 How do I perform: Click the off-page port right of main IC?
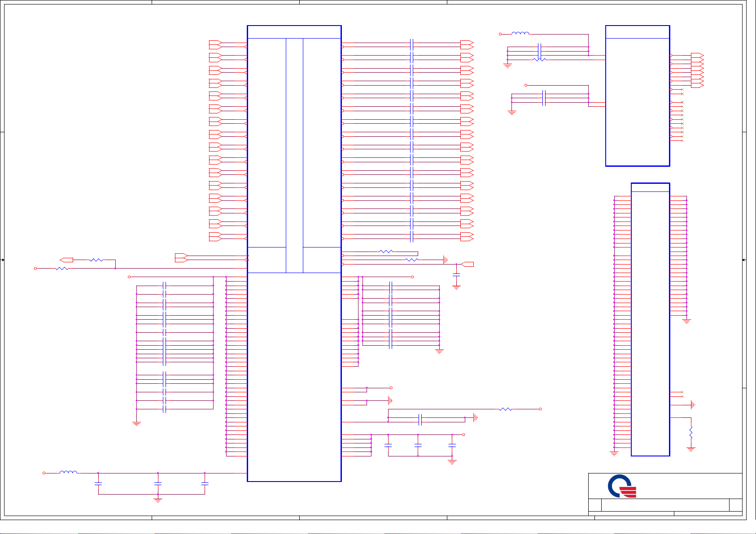(467, 264)
